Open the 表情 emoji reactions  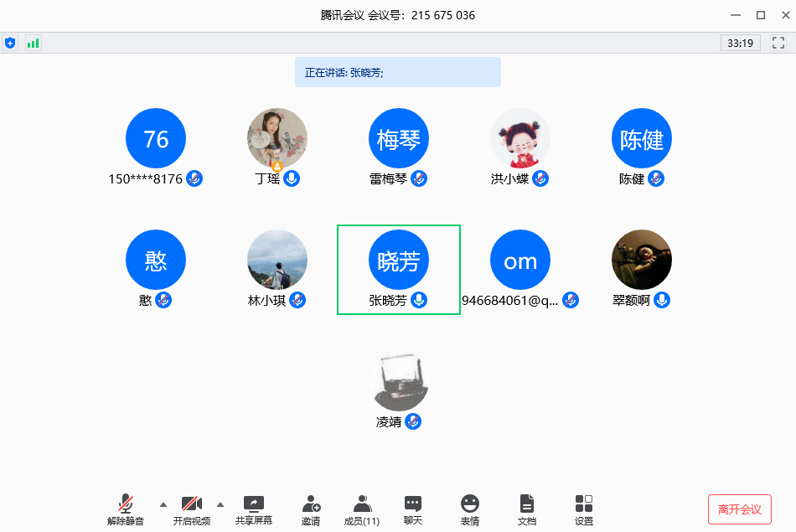coord(470,509)
